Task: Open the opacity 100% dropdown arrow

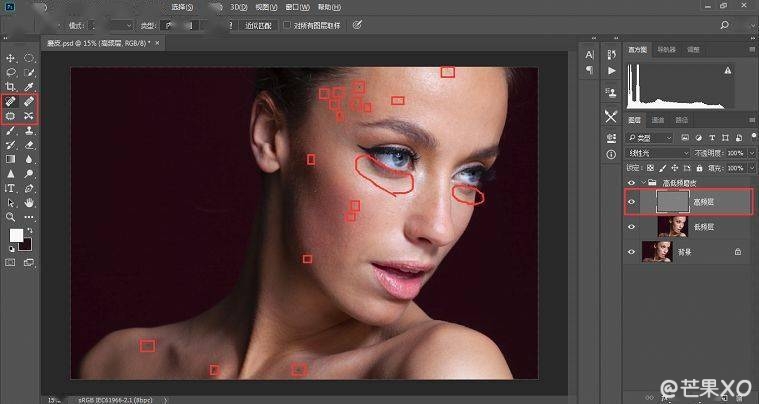Action: click(x=751, y=153)
